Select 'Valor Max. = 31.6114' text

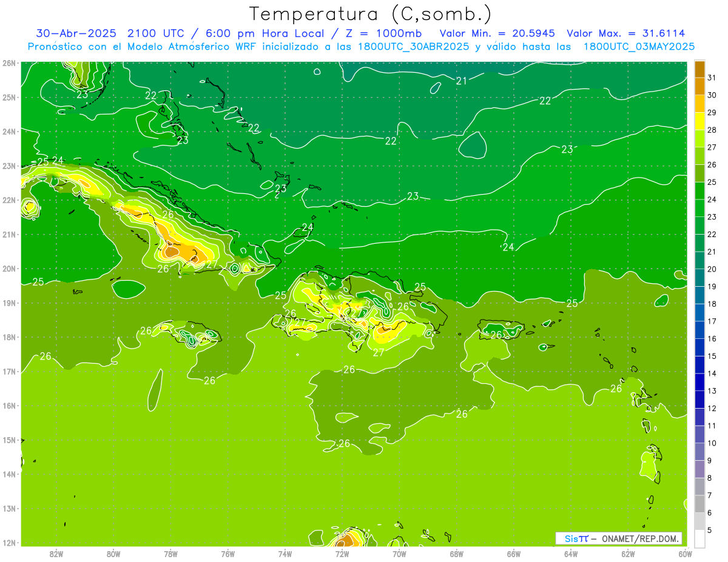pyautogui.click(x=626, y=33)
